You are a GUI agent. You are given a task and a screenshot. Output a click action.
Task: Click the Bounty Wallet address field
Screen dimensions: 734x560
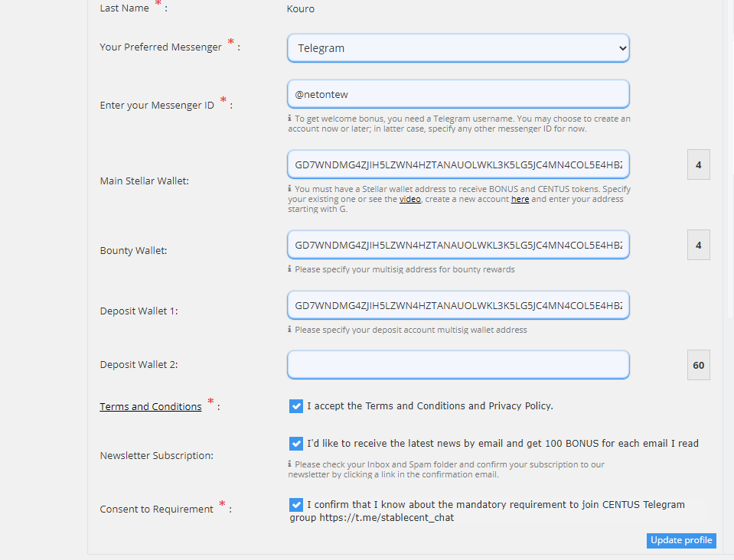point(458,245)
